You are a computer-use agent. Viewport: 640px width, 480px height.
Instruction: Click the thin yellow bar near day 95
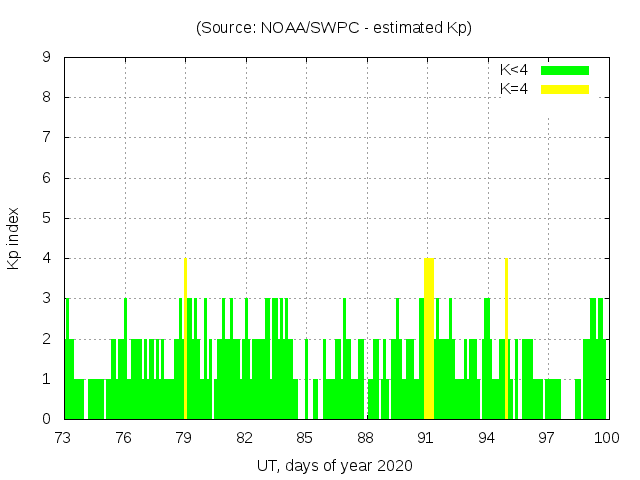tap(507, 340)
